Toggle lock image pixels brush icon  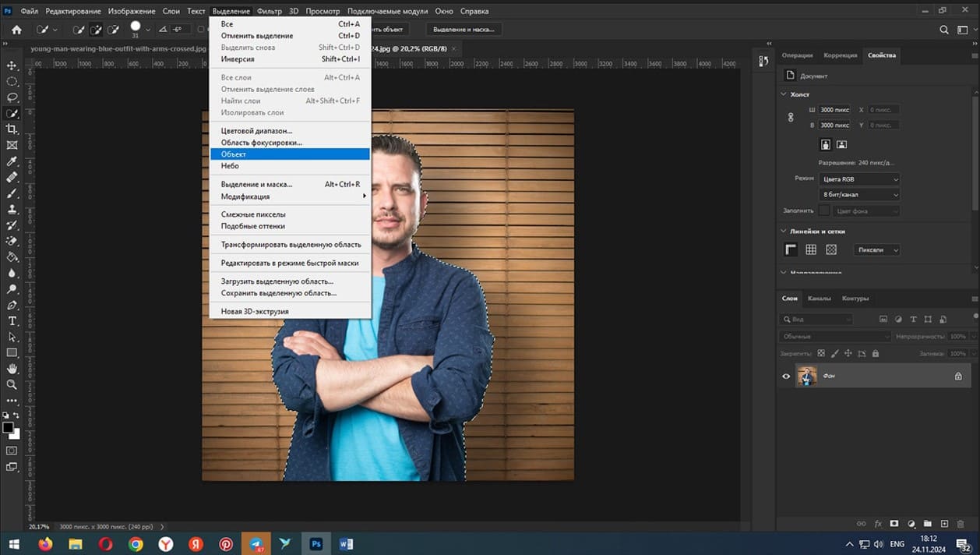[x=834, y=353]
